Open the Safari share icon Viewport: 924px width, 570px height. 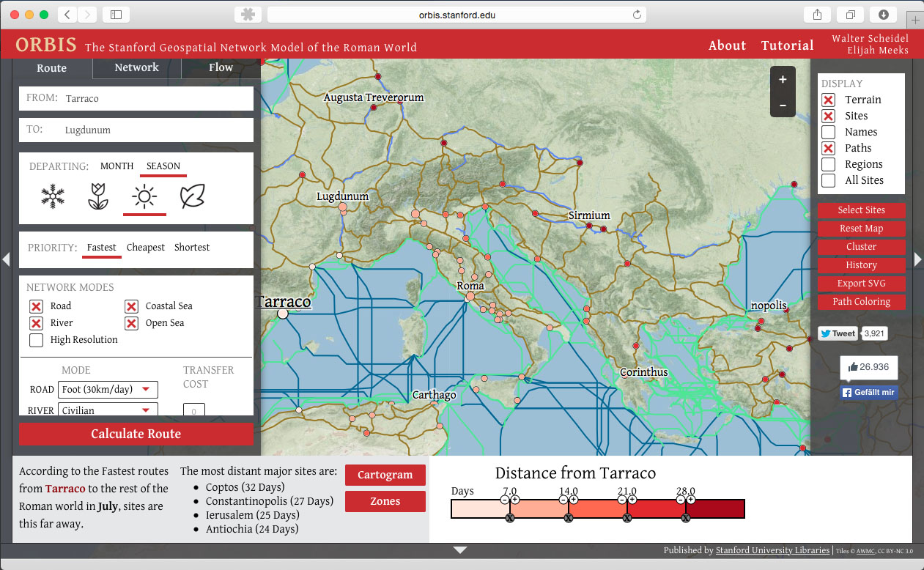(817, 15)
